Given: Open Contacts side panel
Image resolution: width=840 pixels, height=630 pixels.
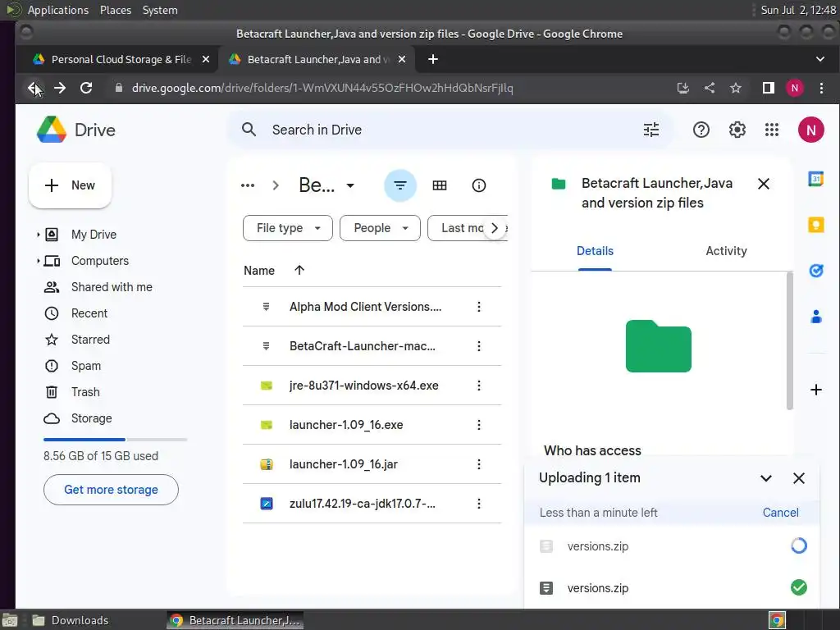Looking at the screenshot, I should coord(815,317).
